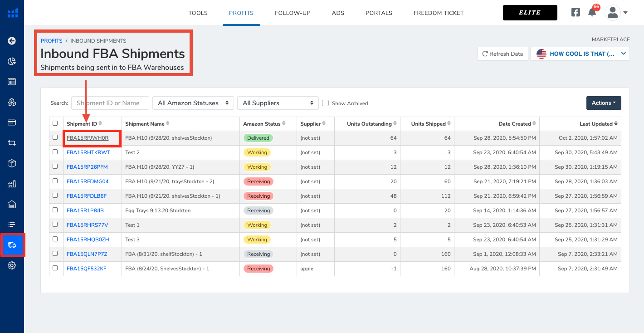The width and height of the screenshot is (644, 333).
Task: Open the settings gear in sidebar
Action: point(12,265)
